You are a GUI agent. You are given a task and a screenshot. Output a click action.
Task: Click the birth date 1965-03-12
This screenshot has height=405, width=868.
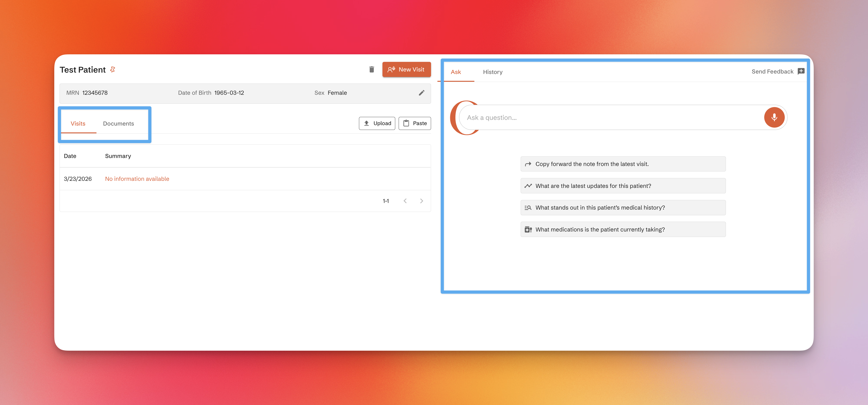tap(229, 93)
